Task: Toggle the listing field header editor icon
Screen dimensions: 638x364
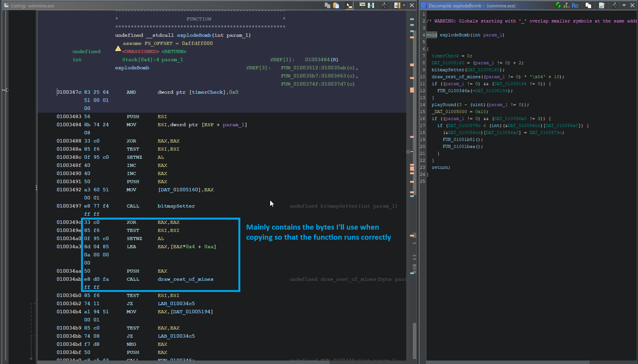Action: pos(362,5)
